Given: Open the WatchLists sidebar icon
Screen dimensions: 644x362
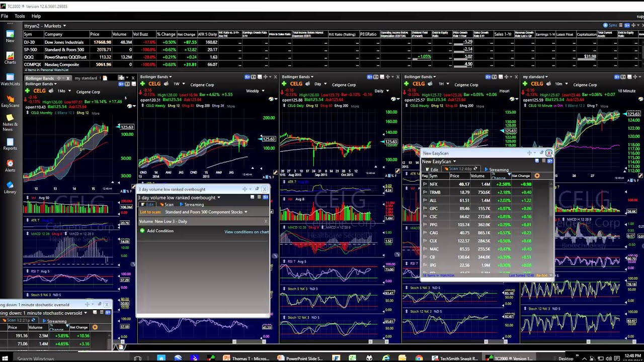Looking at the screenshot, I should [10, 79].
